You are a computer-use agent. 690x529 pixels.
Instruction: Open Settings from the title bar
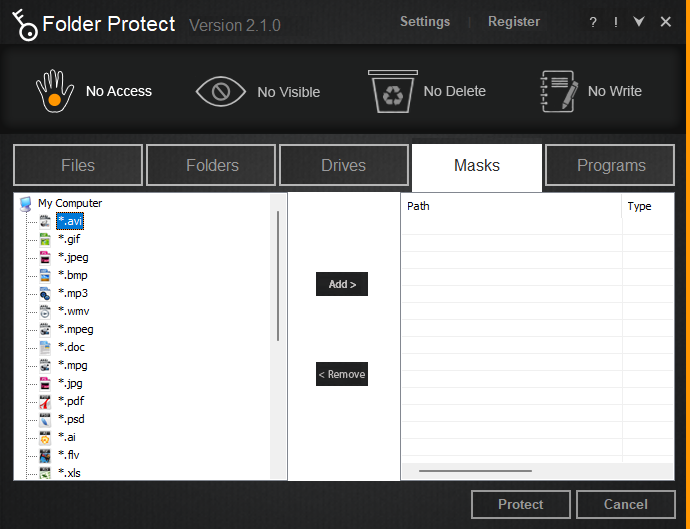[425, 22]
